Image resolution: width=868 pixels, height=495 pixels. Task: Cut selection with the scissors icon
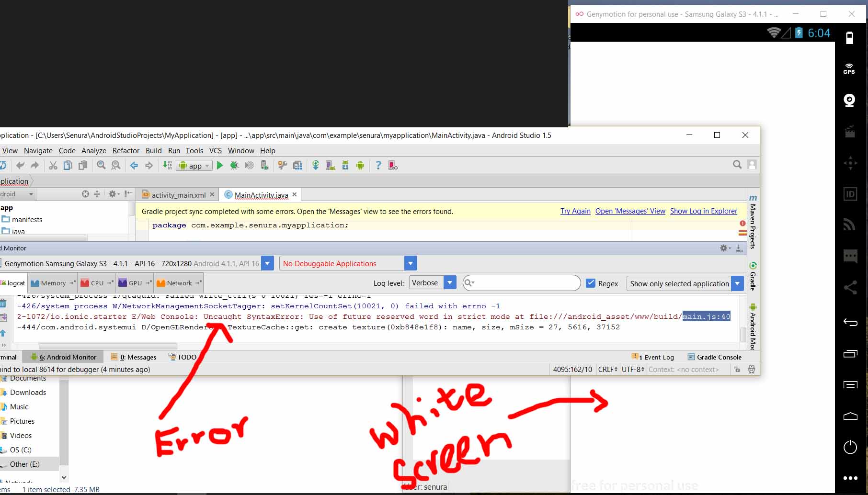click(53, 166)
